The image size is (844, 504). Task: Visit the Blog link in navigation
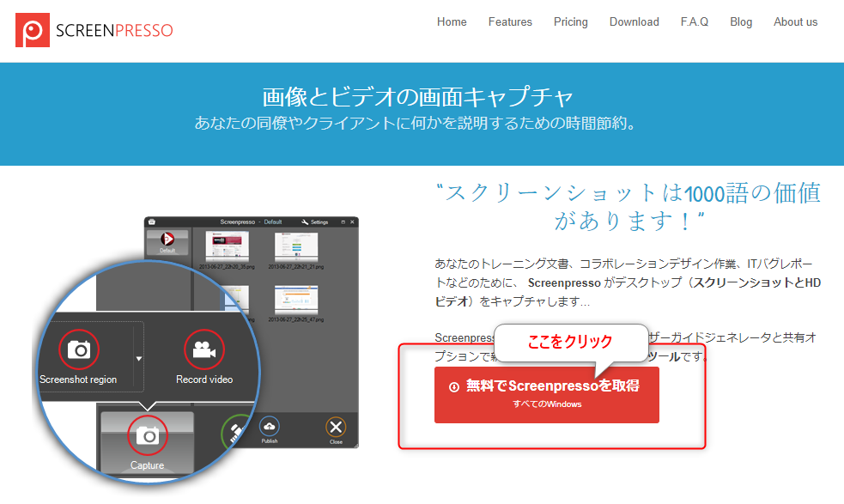click(741, 22)
